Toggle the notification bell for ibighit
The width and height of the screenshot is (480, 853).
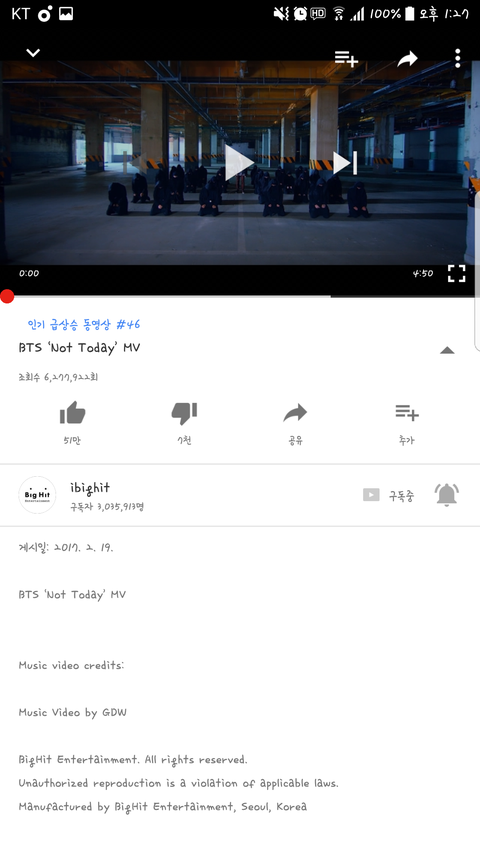pyautogui.click(x=446, y=495)
